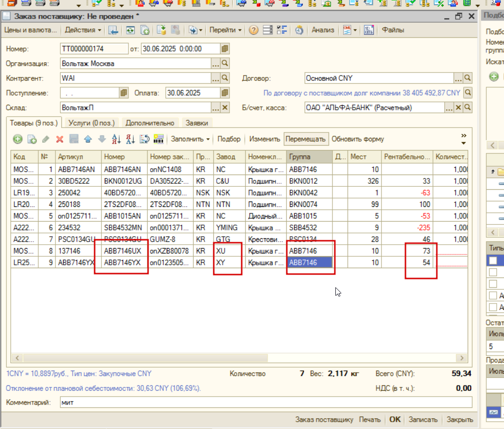Toggle the second checkbox in right panel
504x429 pixels.
point(493,272)
